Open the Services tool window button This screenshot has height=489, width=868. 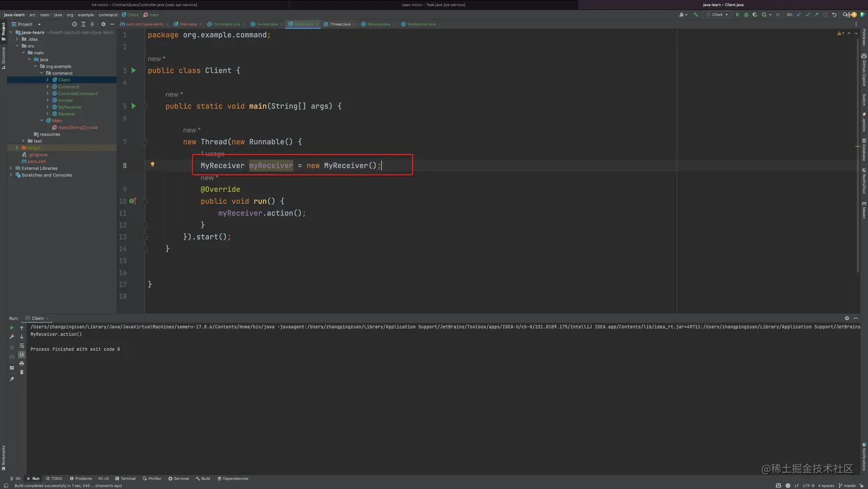[179, 479]
